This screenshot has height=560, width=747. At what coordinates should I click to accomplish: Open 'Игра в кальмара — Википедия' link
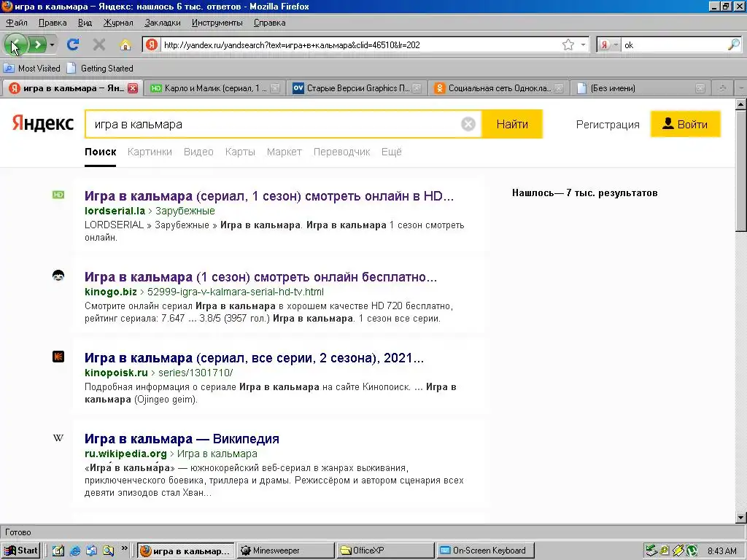click(x=182, y=438)
